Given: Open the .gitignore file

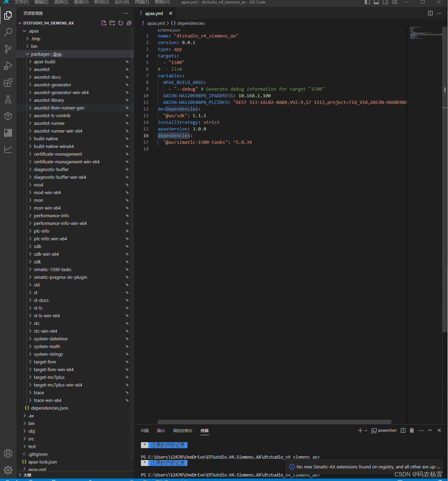Looking at the screenshot, I should pos(75,454).
